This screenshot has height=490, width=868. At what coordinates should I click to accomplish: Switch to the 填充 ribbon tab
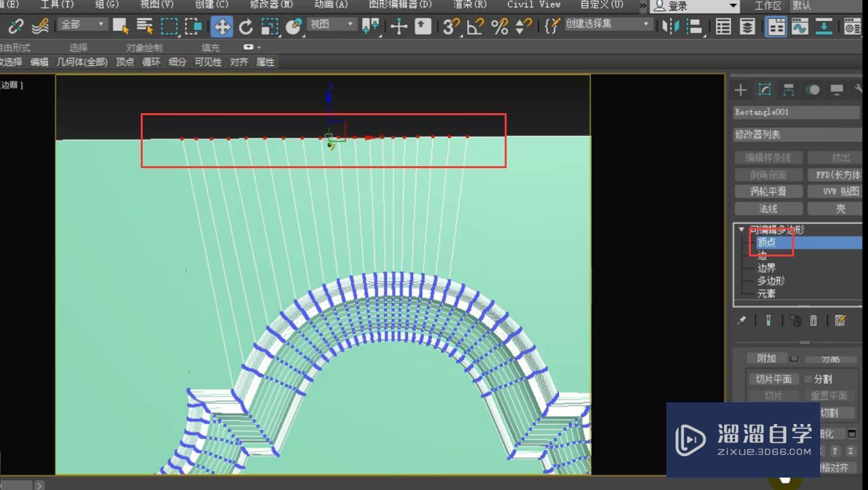[x=211, y=48]
